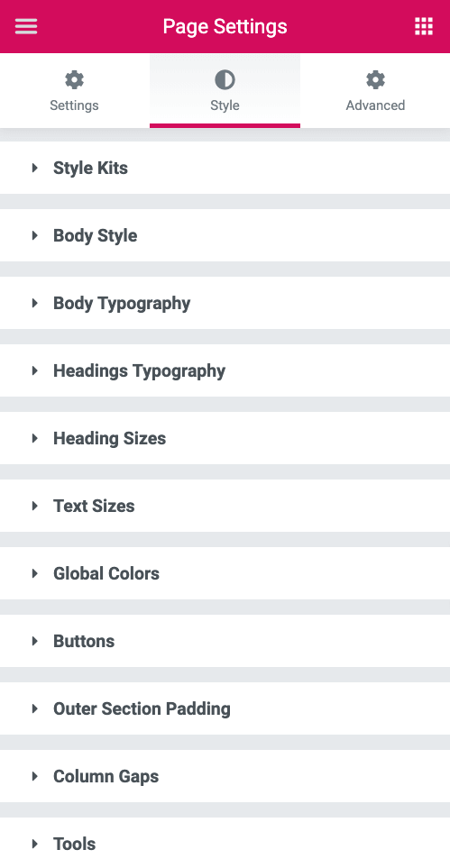
Task: Expand the Tools section
Action: click(x=225, y=843)
